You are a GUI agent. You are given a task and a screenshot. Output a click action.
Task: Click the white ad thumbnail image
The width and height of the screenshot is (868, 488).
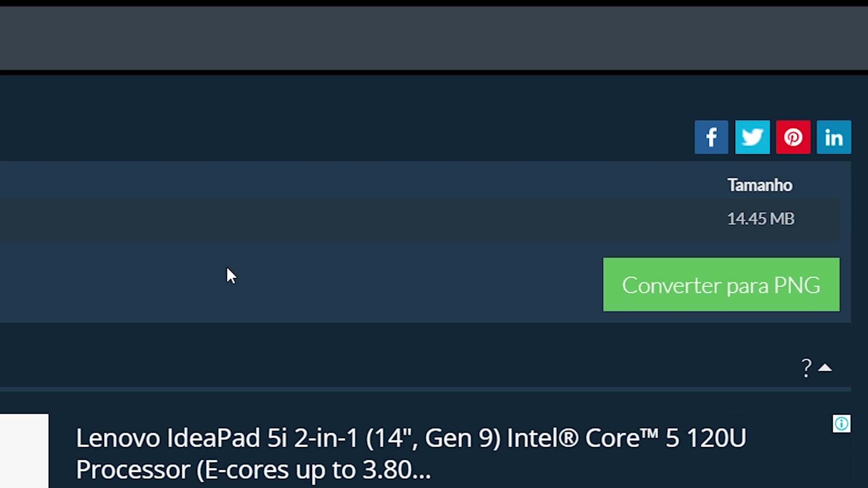point(24,451)
